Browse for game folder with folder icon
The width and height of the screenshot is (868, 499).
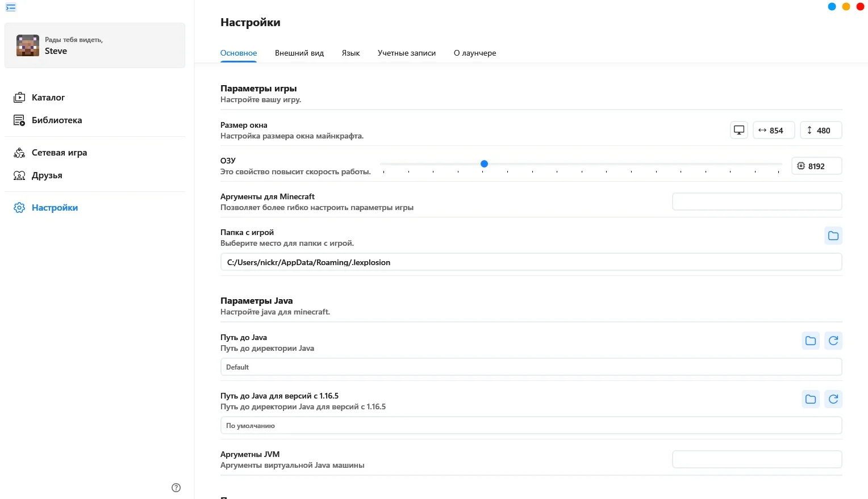(x=833, y=236)
